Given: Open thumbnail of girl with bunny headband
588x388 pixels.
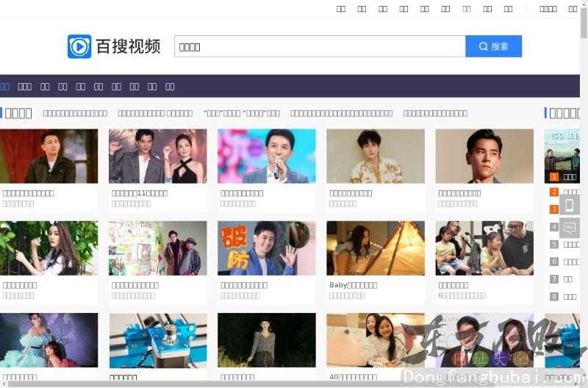Looking at the screenshot, I should coord(484,248).
